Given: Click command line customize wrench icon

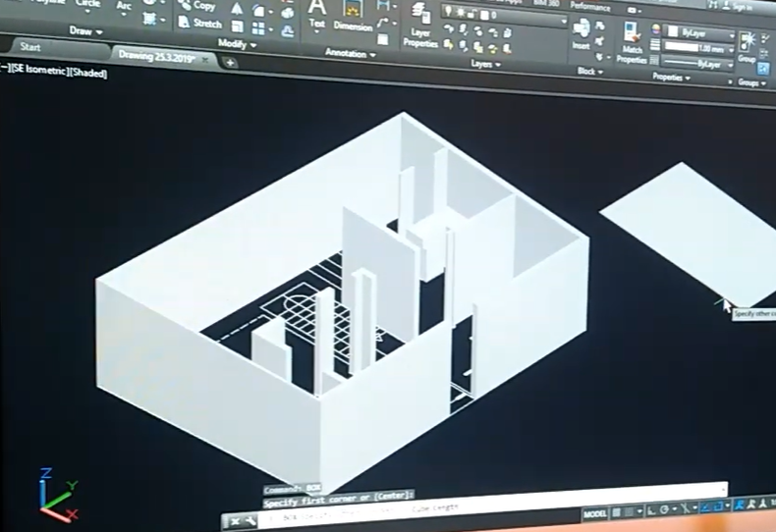Looking at the screenshot, I should (249, 521).
